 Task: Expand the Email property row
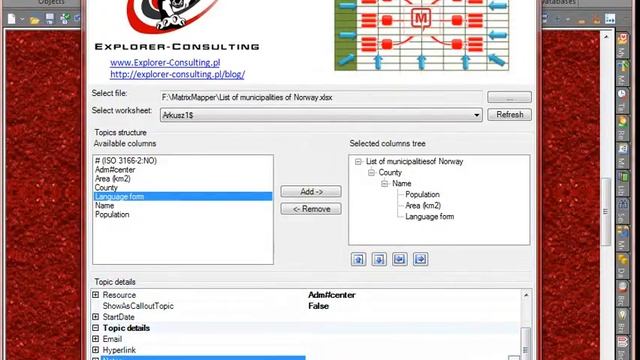point(96,339)
